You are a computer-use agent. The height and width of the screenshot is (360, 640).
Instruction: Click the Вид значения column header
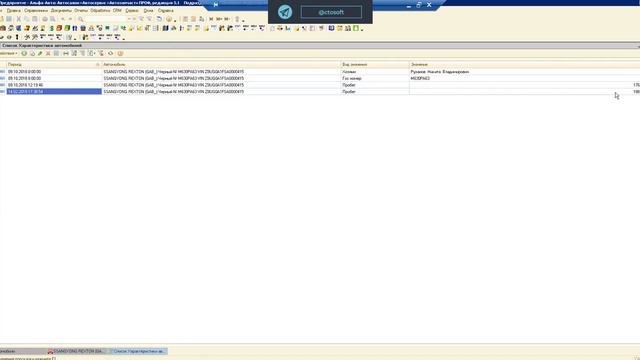coord(375,64)
